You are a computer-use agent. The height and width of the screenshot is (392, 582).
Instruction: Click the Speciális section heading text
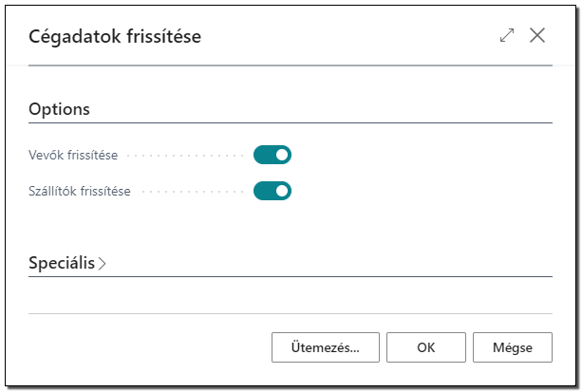click(62, 263)
